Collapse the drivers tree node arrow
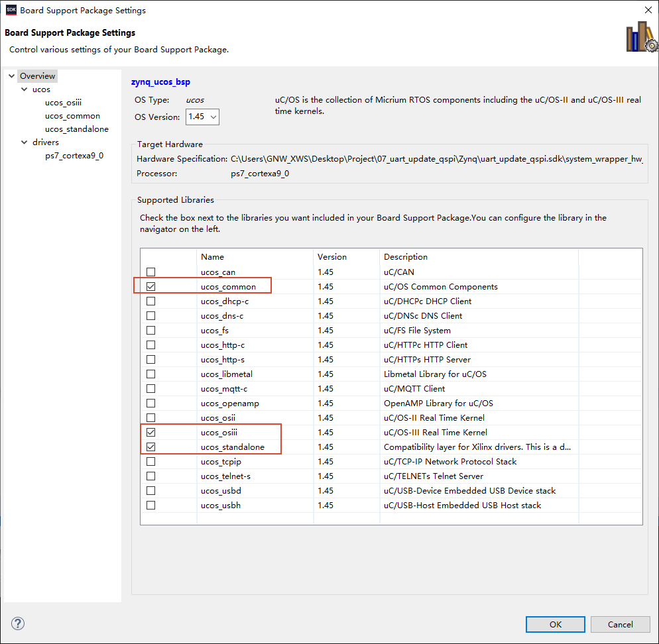The height and width of the screenshot is (644, 659). pyautogui.click(x=24, y=142)
